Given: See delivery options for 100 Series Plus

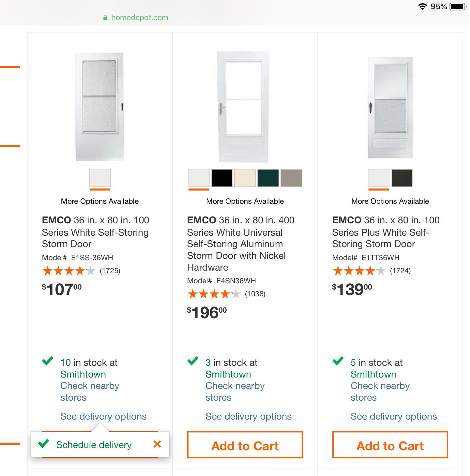Looking at the screenshot, I should 394,416.
